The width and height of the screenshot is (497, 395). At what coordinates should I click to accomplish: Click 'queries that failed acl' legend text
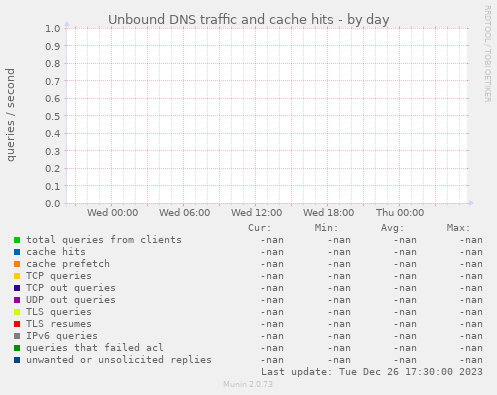[x=95, y=348]
